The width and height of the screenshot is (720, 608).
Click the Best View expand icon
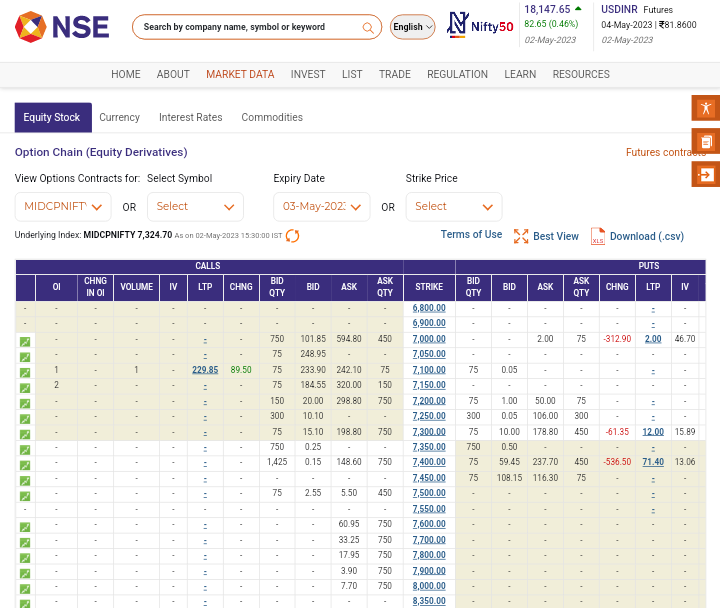coord(521,236)
